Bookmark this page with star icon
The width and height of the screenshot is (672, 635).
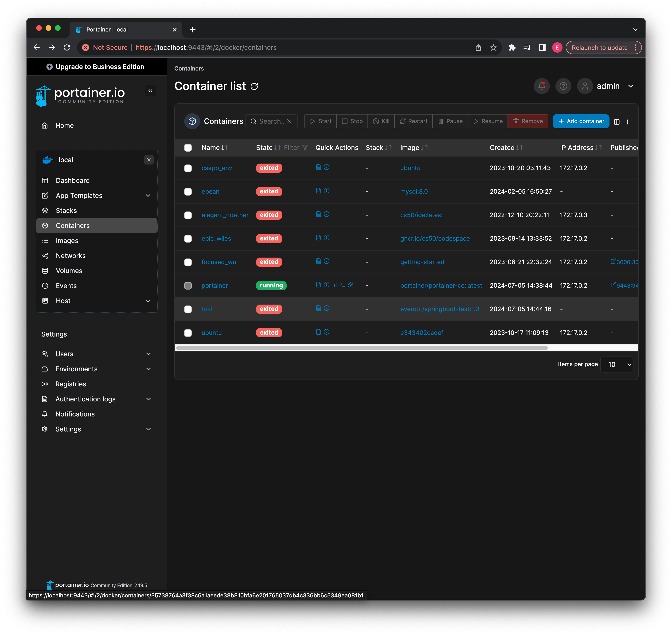(x=493, y=48)
